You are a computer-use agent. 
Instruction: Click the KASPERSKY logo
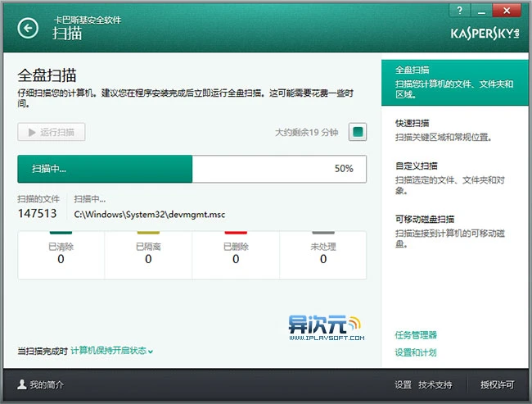click(485, 34)
